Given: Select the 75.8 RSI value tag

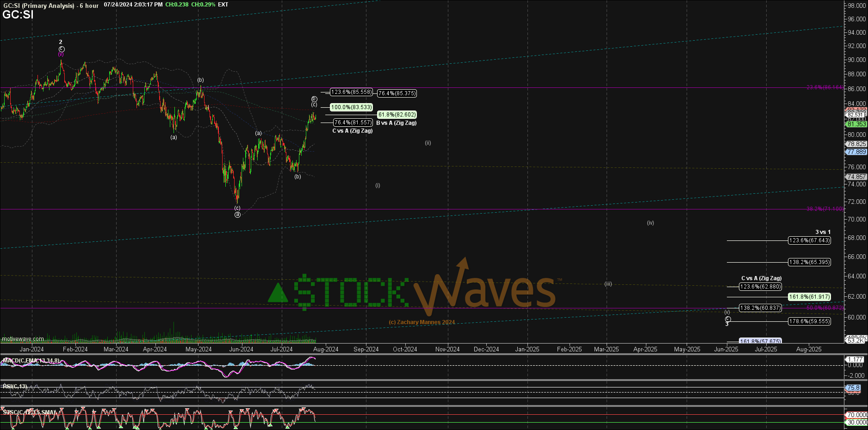Looking at the screenshot, I should (x=853, y=388).
